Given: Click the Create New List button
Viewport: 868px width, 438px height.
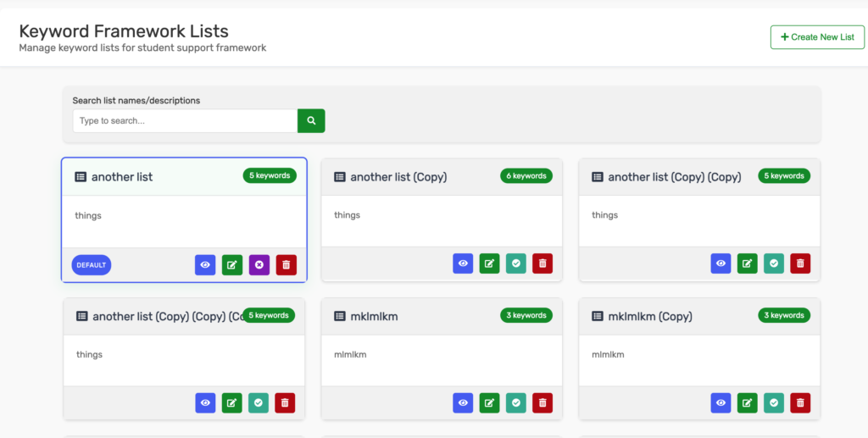Looking at the screenshot, I should tap(817, 37).
